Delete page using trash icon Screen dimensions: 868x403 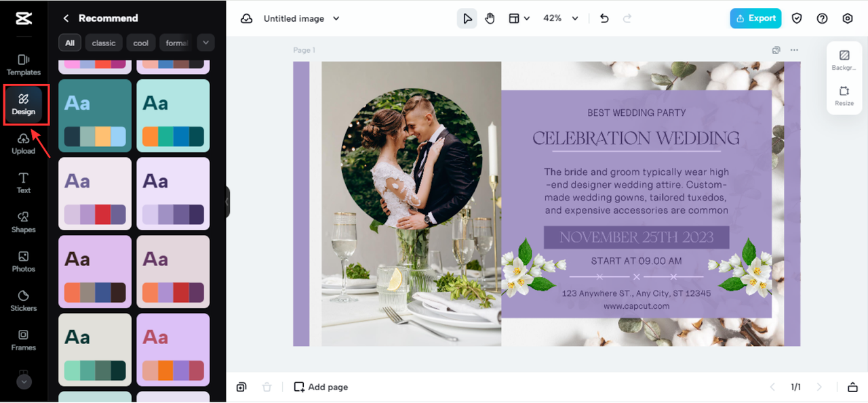267,387
